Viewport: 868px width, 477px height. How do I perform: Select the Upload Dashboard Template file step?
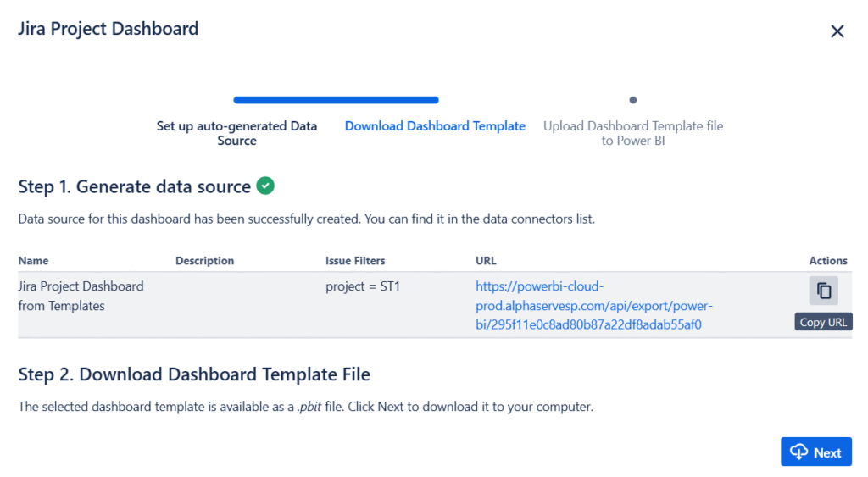coord(633,133)
